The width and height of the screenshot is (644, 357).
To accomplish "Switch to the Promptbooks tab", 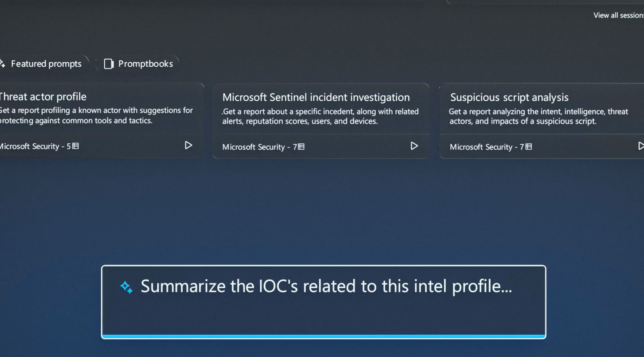I will (x=137, y=64).
